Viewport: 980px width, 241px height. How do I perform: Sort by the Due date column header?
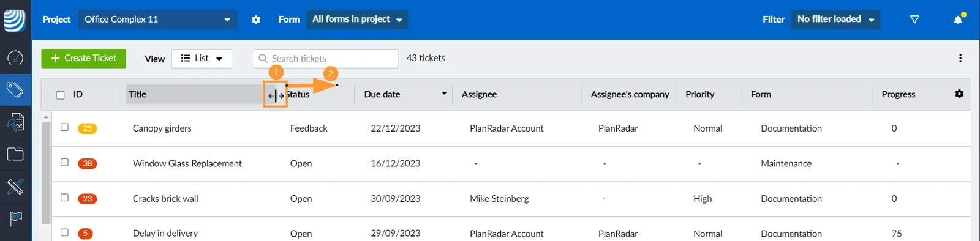pos(382,94)
